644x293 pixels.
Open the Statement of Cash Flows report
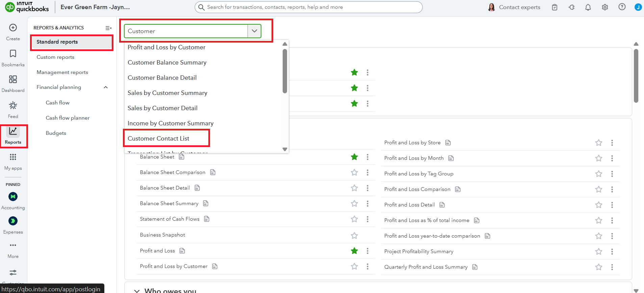(x=170, y=219)
